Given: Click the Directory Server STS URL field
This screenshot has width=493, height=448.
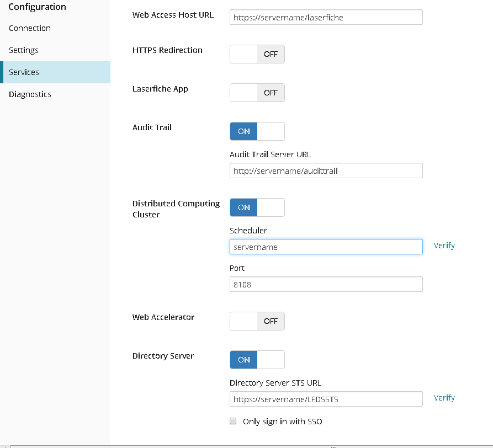Looking at the screenshot, I should point(326,399).
